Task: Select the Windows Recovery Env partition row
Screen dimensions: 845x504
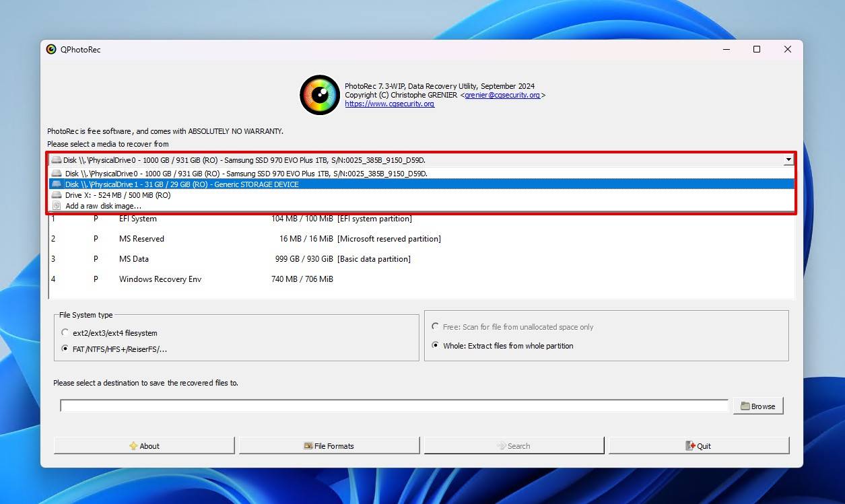Action: click(421, 279)
